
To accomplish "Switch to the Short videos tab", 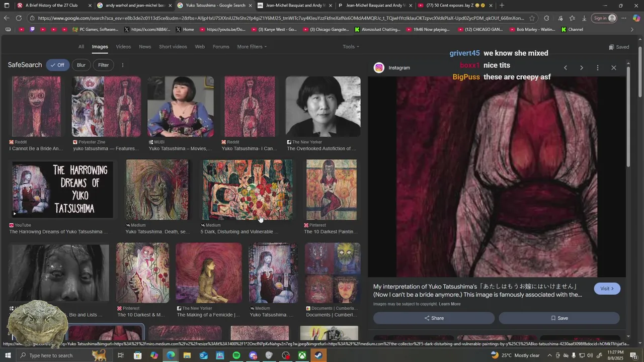I will pos(173,47).
